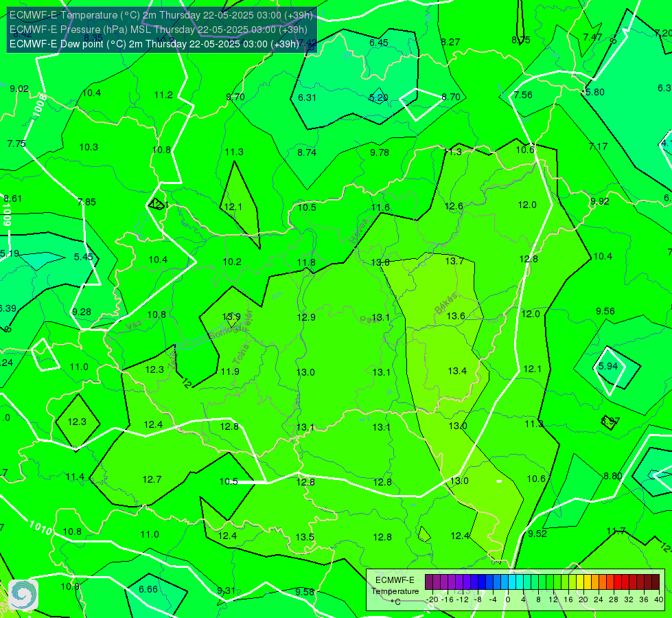The height and width of the screenshot is (618, 672).
Task: Click the 11.9 temperature value
Action: pyautogui.click(x=230, y=371)
